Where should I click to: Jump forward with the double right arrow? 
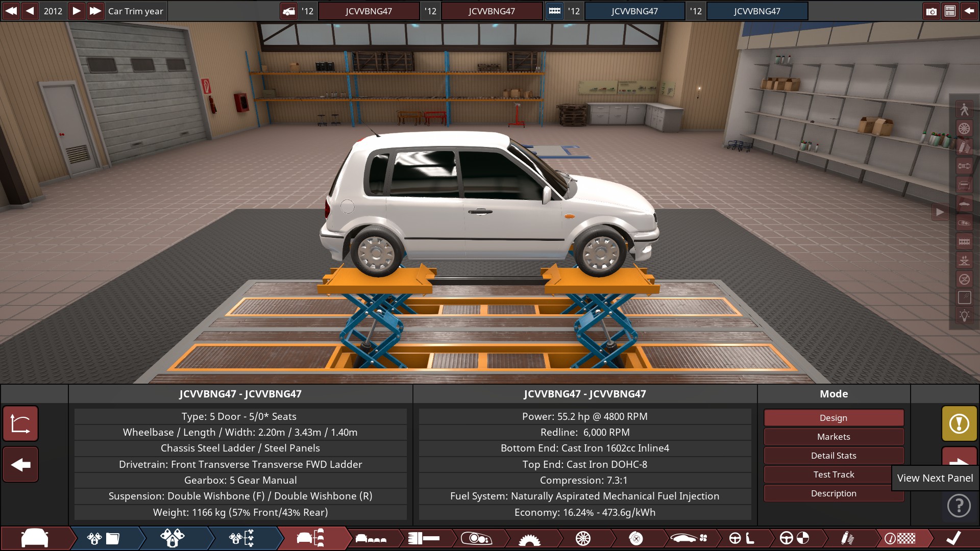coord(95,11)
